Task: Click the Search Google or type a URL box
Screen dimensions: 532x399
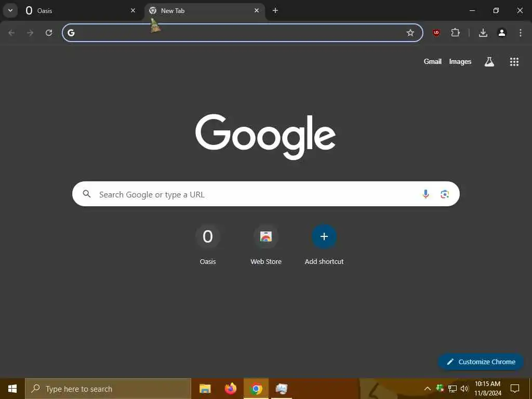Action: 266,194
